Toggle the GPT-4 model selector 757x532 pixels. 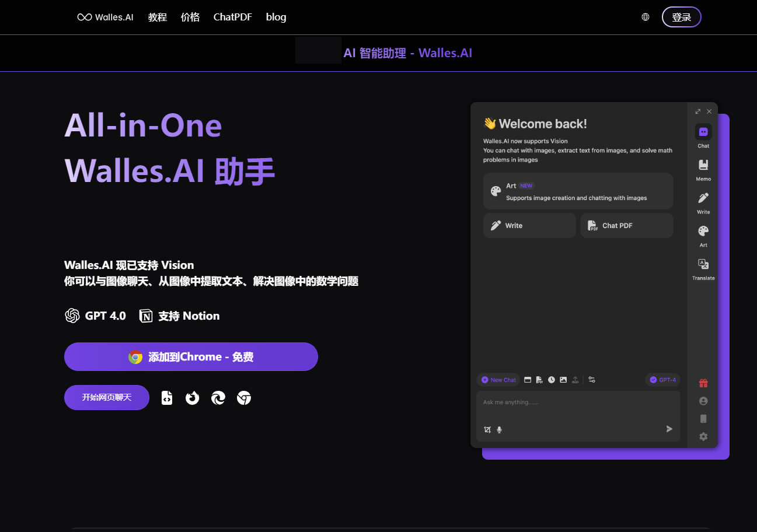[x=662, y=380]
